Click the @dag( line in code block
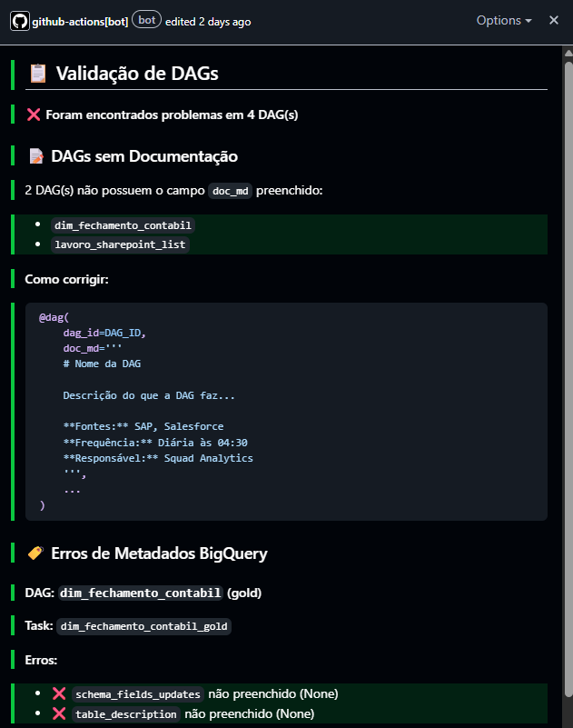Image resolution: width=573 pixels, height=728 pixels. tap(54, 317)
